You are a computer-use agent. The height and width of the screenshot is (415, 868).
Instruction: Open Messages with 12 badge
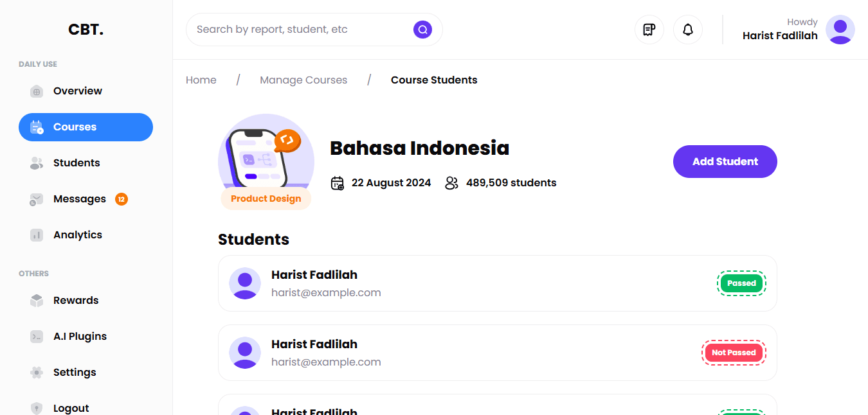pos(80,199)
